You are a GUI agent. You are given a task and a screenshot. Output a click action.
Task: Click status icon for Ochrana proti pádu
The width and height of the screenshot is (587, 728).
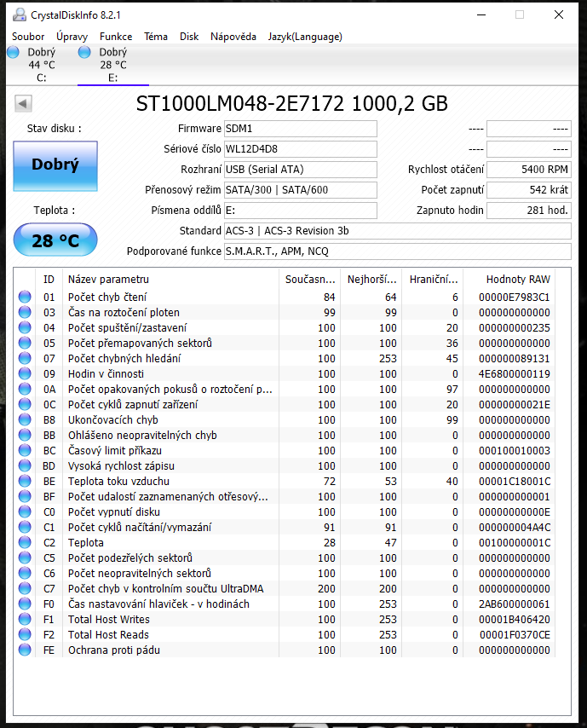point(25,649)
